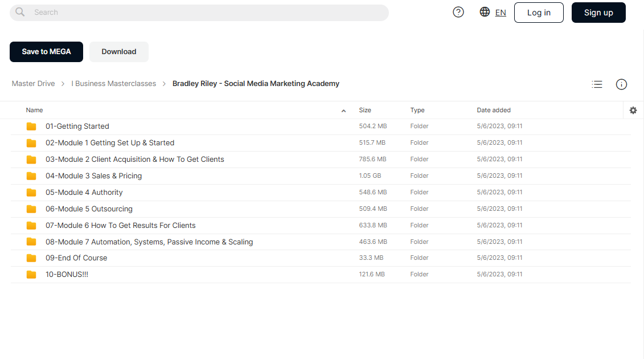
Task: Sort by Date added column header
Action: [x=494, y=110]
